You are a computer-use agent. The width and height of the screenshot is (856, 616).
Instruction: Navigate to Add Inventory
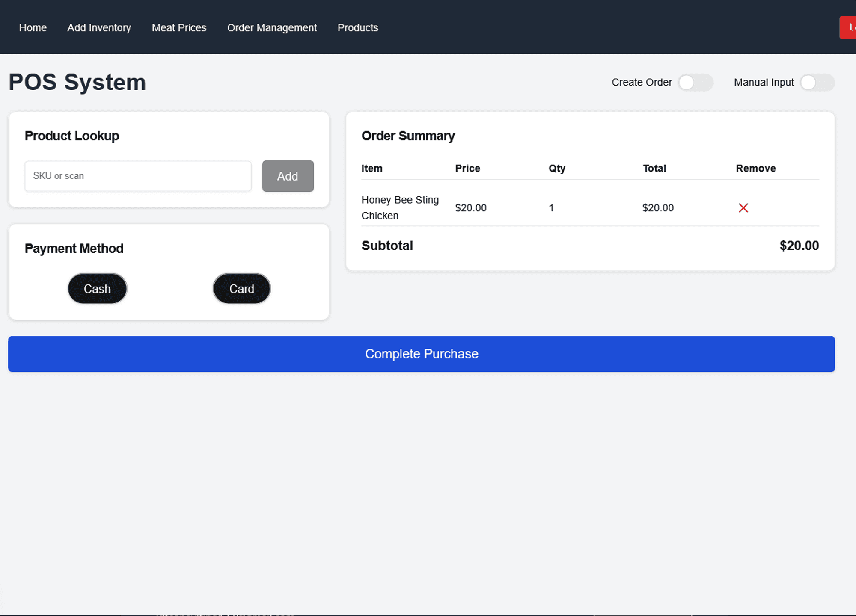click(x=99, y=27)
